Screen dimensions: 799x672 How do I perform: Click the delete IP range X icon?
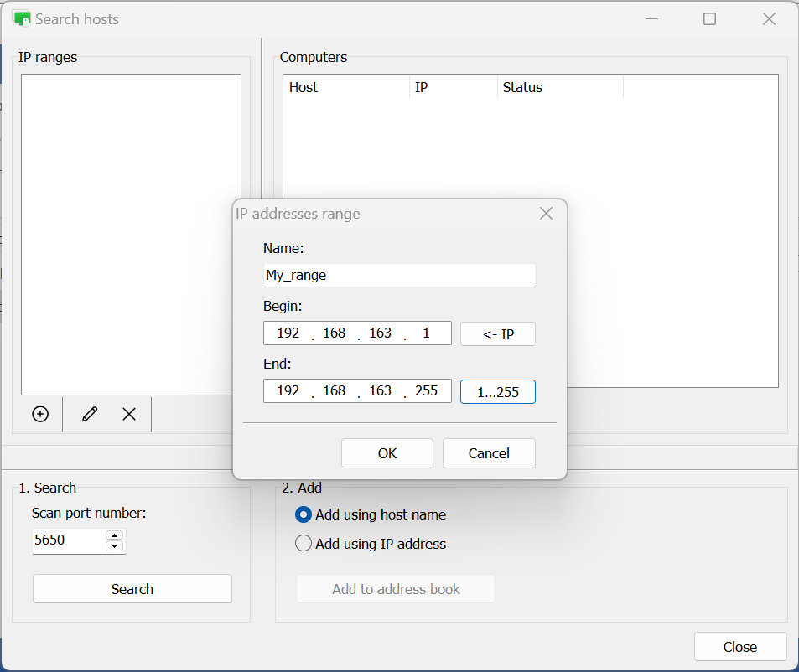[129, 414]
